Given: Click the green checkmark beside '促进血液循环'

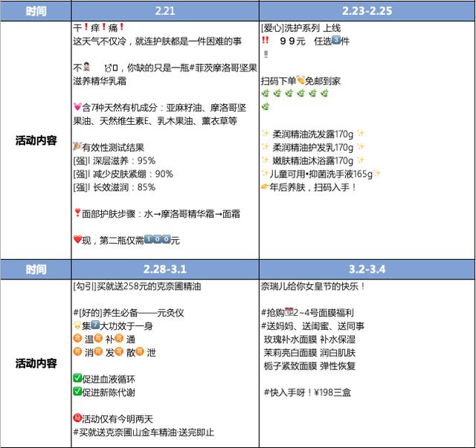Looking at the screenshot, I should tap(77, 378).
